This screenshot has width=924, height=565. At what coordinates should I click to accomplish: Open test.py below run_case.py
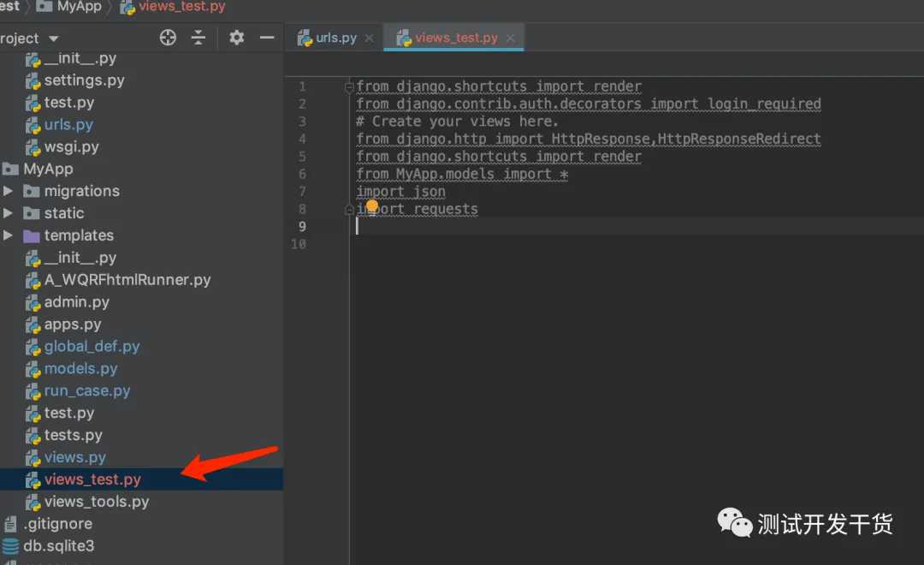click(x=69, y=413)
